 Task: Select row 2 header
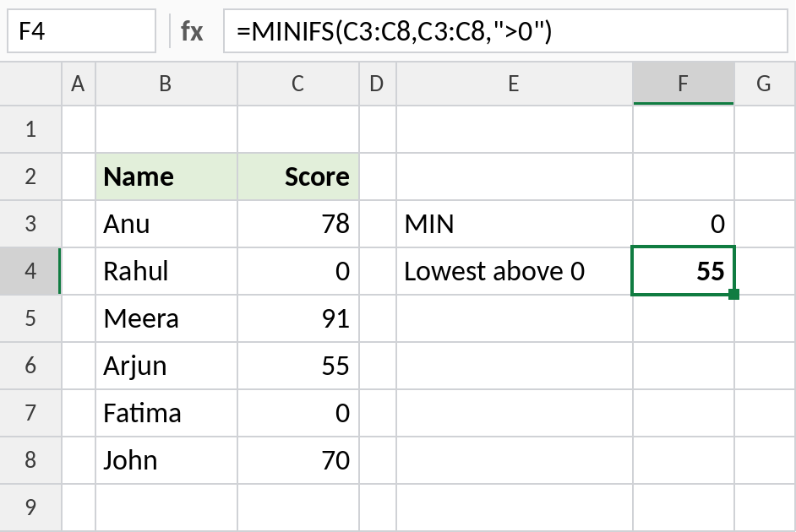click(x=30, y=176)
